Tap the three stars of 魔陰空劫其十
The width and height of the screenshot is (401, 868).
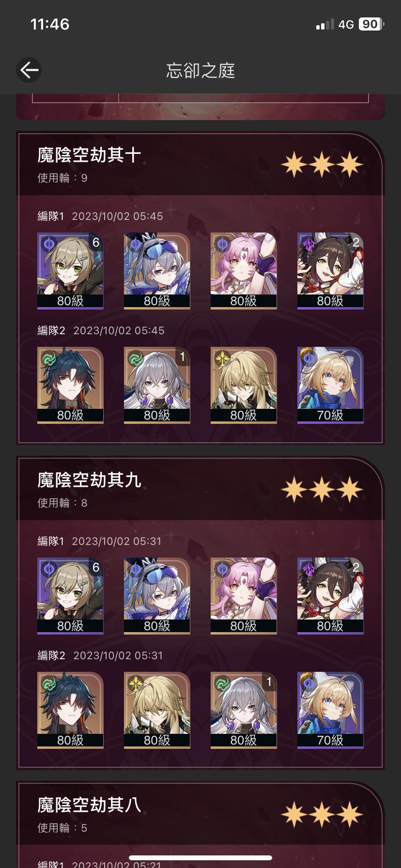coord(322,165)
